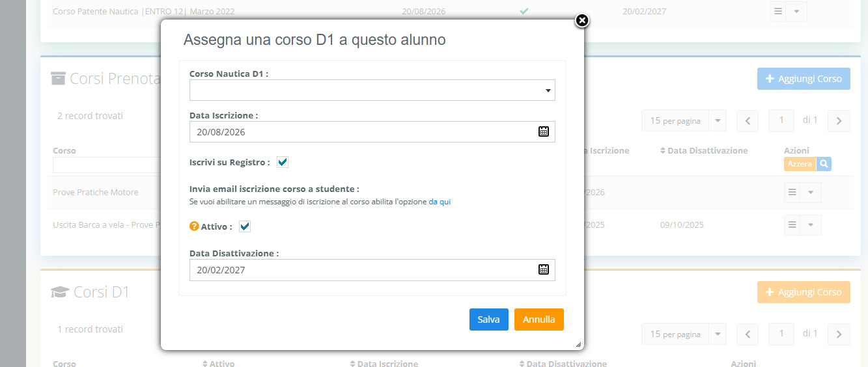This screenshot has width=868, height=367.
Task: Click the Annulla button
Action: click(x=539, y=319)
